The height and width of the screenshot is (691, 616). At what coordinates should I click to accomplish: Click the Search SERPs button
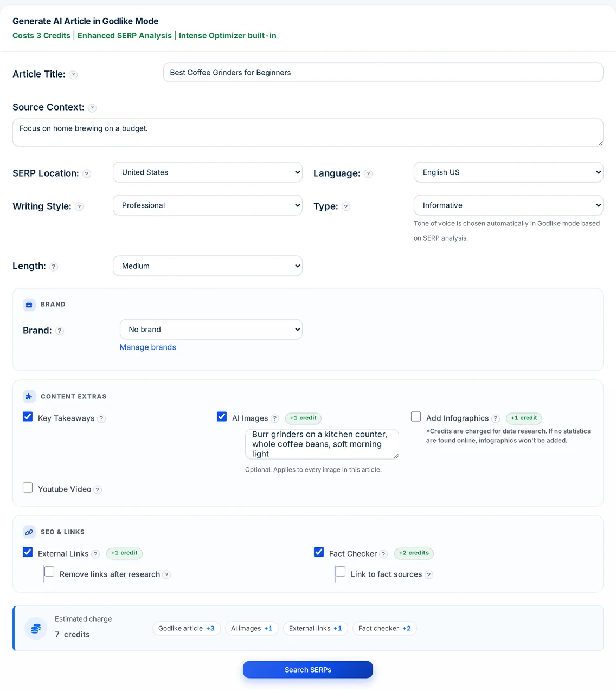[x=308, y=670]
